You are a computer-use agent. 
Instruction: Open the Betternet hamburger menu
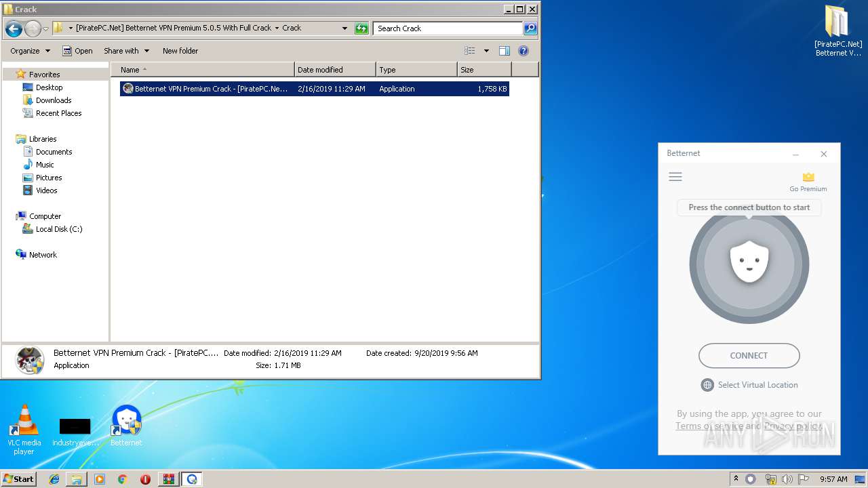click(675, 177)
